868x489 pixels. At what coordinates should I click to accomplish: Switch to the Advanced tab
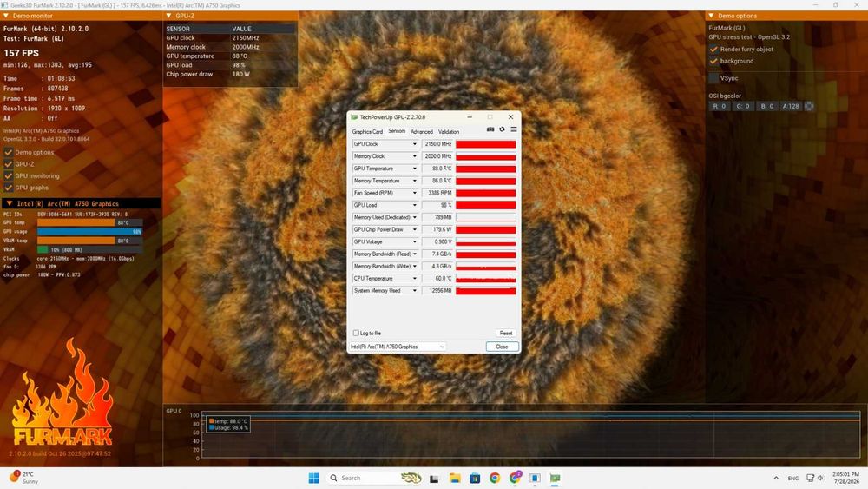(x=421, y=132)
